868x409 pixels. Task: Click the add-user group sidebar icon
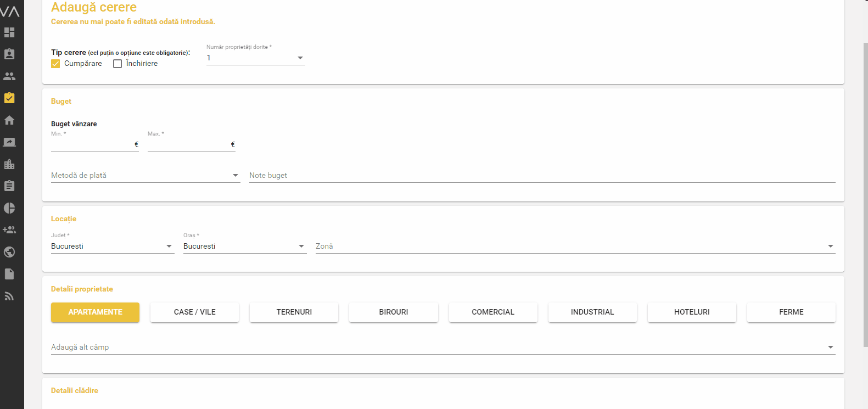click(9, 230)
